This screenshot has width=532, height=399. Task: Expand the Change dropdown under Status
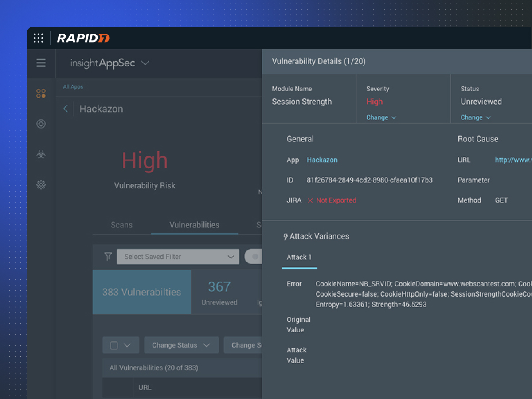click(x=475, y=117)
